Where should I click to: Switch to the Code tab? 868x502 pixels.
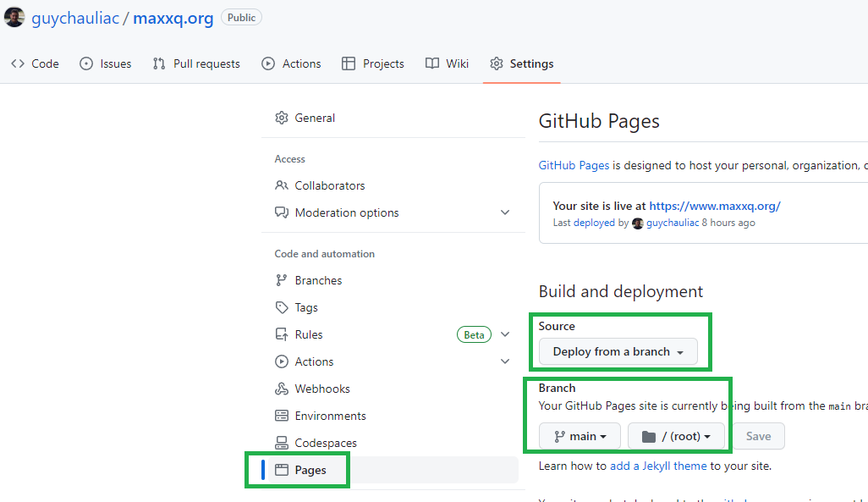click(35, 63)
